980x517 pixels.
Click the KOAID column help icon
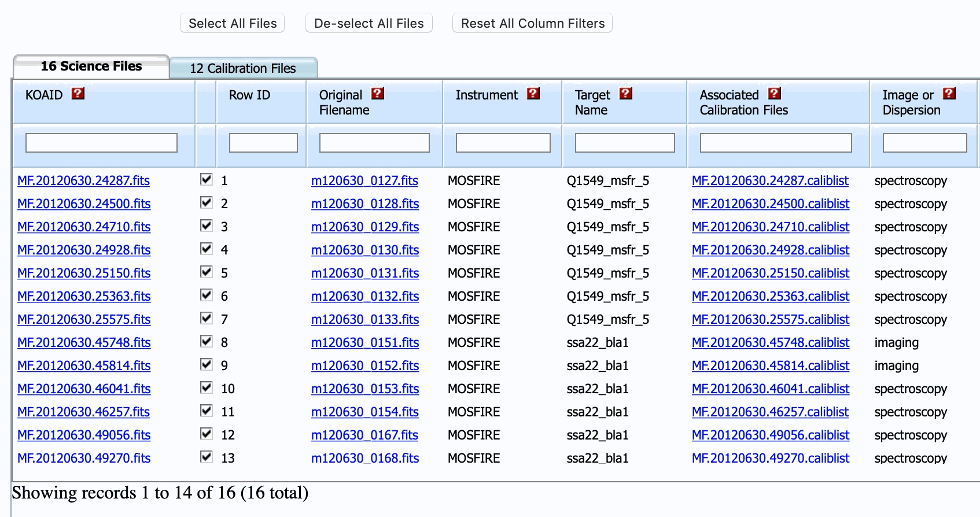coord(78,94)
